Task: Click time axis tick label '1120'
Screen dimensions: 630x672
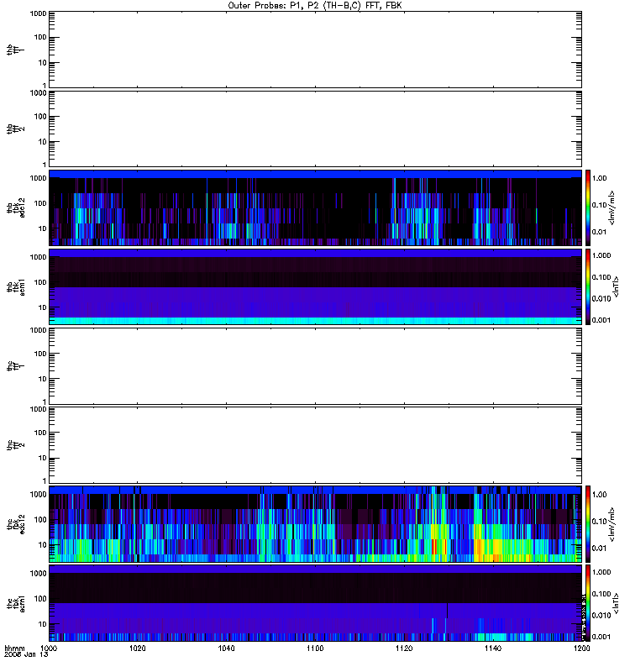Action: pos(404,648)
